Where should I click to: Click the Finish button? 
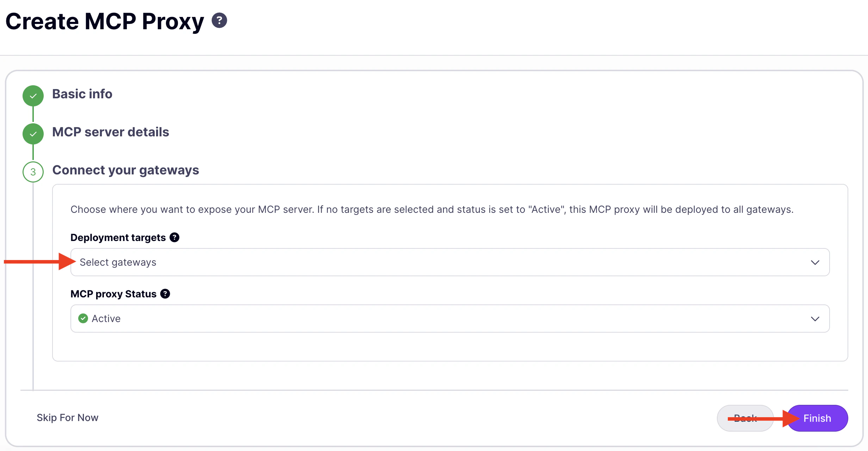point(817,418)
